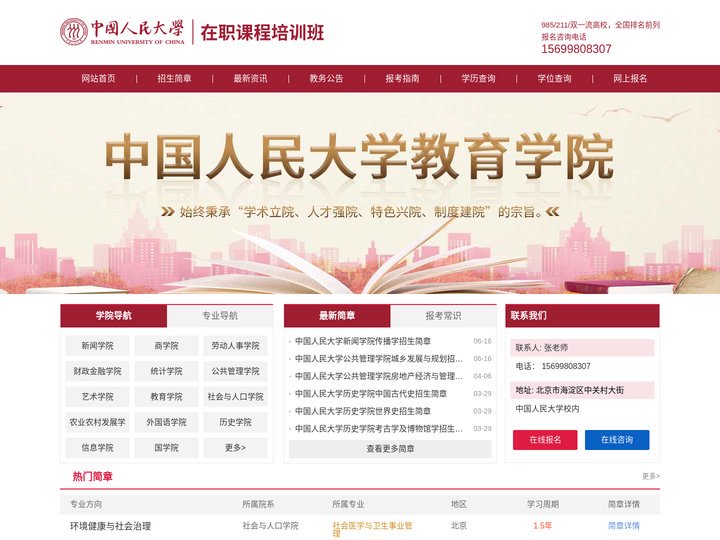Choose 财政金融学院 college
Screen dimensions: 720x540
[x=97, y=371]
